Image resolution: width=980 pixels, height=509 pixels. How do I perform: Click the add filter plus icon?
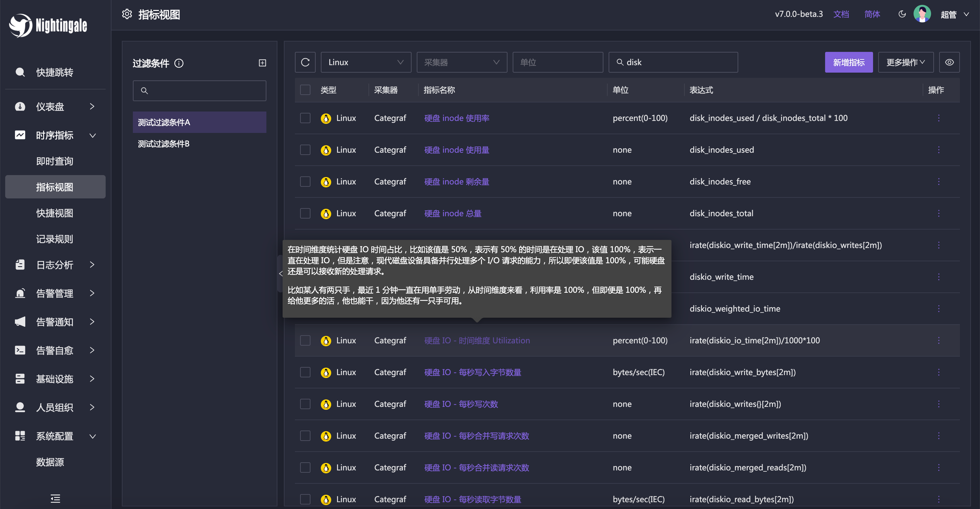tap(262, 63)
